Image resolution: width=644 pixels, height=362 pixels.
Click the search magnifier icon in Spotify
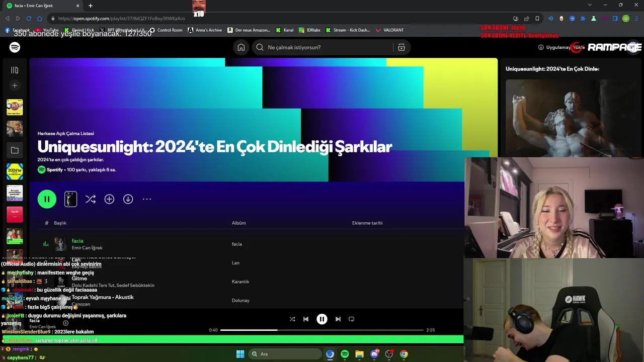tap(260, 47)
